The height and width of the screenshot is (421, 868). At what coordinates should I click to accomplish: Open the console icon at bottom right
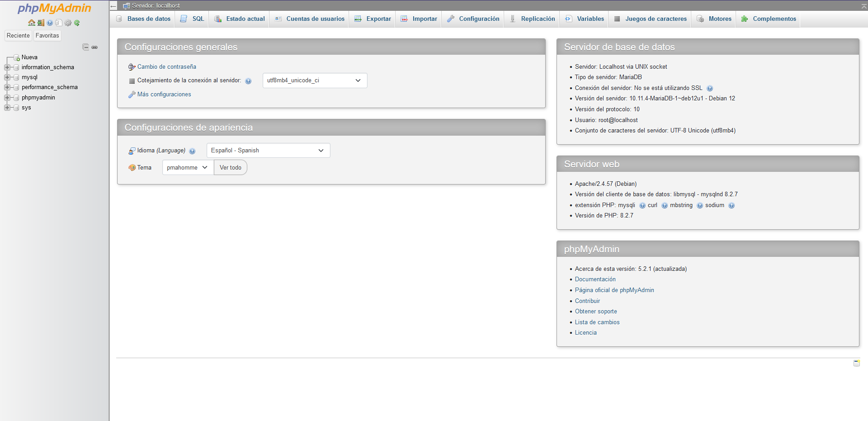point(857,363)
